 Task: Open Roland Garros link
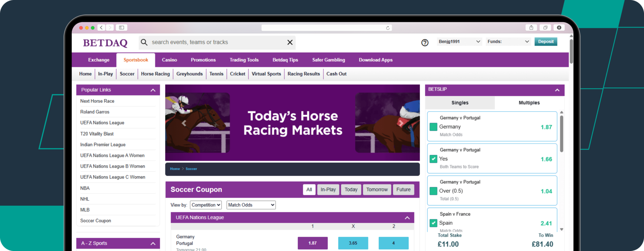95,112
